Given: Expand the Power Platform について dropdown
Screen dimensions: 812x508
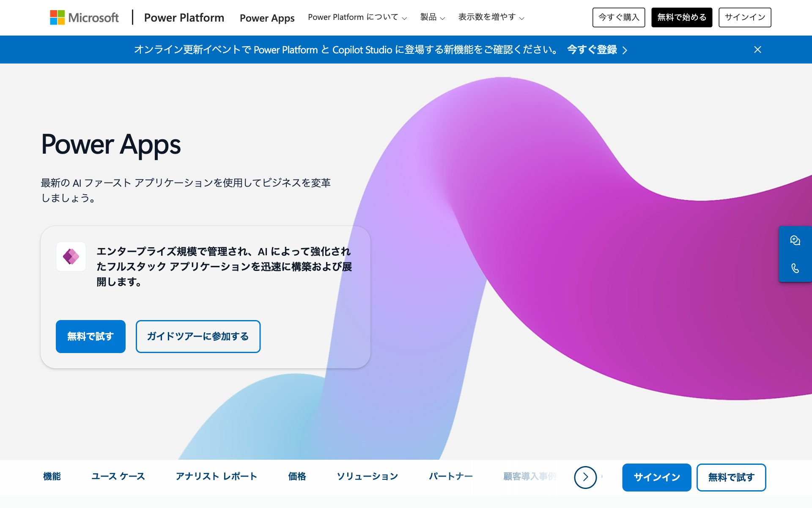Looking at the screenshot, I should [357, 17].
